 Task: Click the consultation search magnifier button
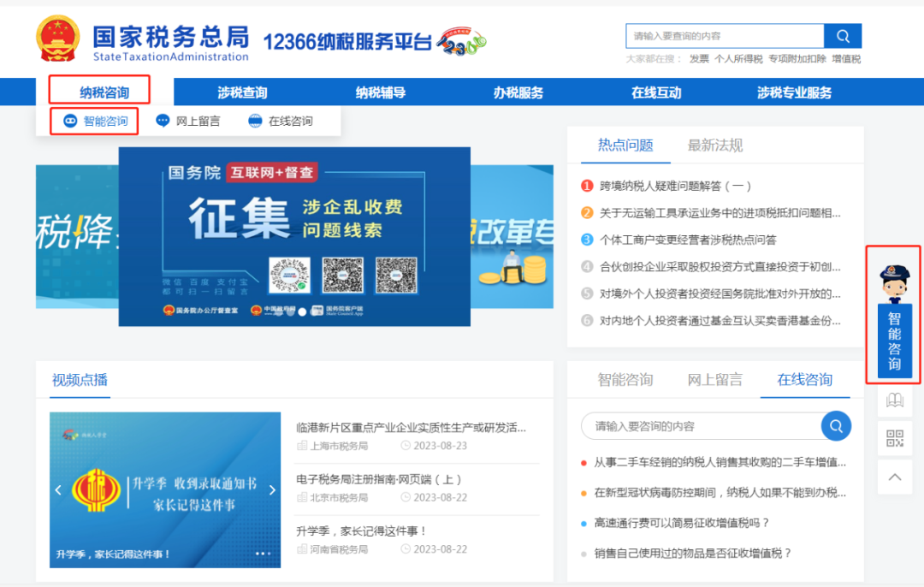click(x=836, y=425)
